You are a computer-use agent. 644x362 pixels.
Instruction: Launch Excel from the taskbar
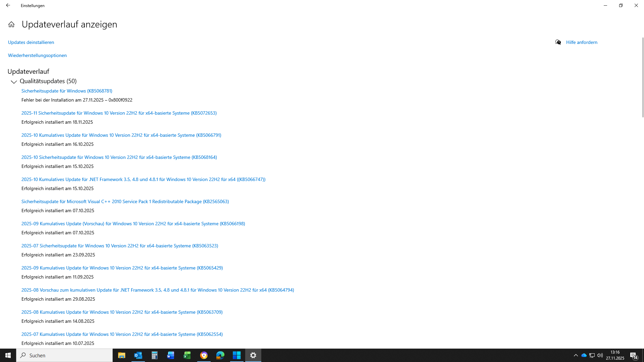(x=187, y=355)
